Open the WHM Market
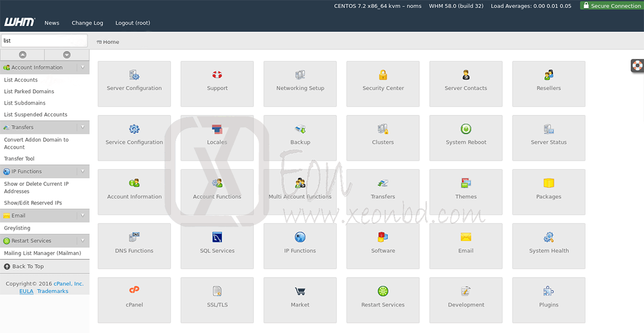This screenshot has height=333, width=644. [x=299, y=300]
